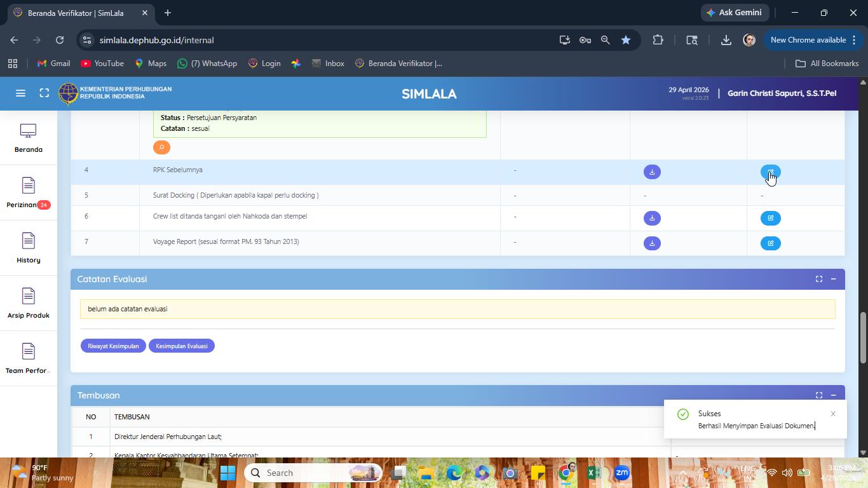
Task: Edit evaluation for Voyage Report row
Action: [770, 243]
